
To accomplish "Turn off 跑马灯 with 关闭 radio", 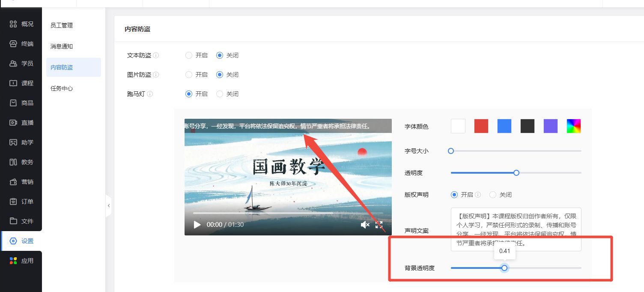I will tap(220, 94).
